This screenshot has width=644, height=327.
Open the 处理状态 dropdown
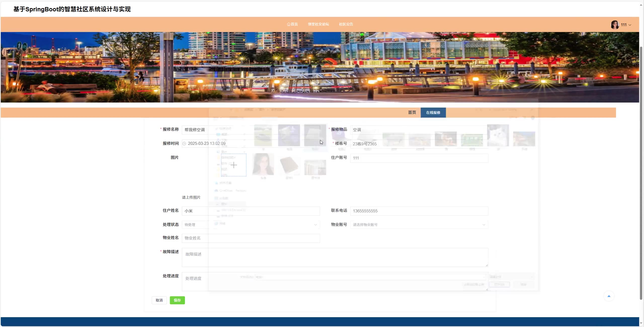251,224
